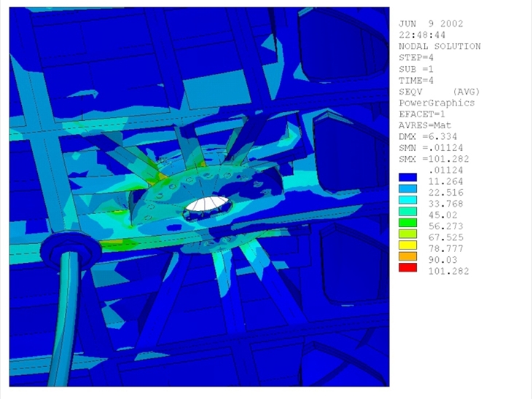The width and height of the screenshot is (532, 399).
Task: Click the 'TIME=4' label
Action: (x=416, y=80)
